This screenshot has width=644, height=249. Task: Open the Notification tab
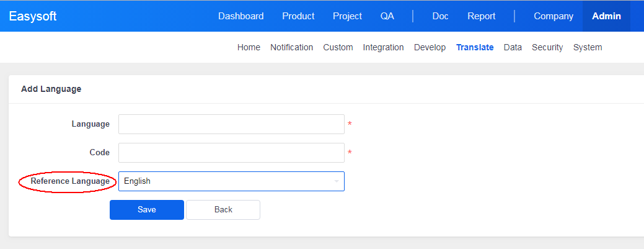(x=291, y=47)
